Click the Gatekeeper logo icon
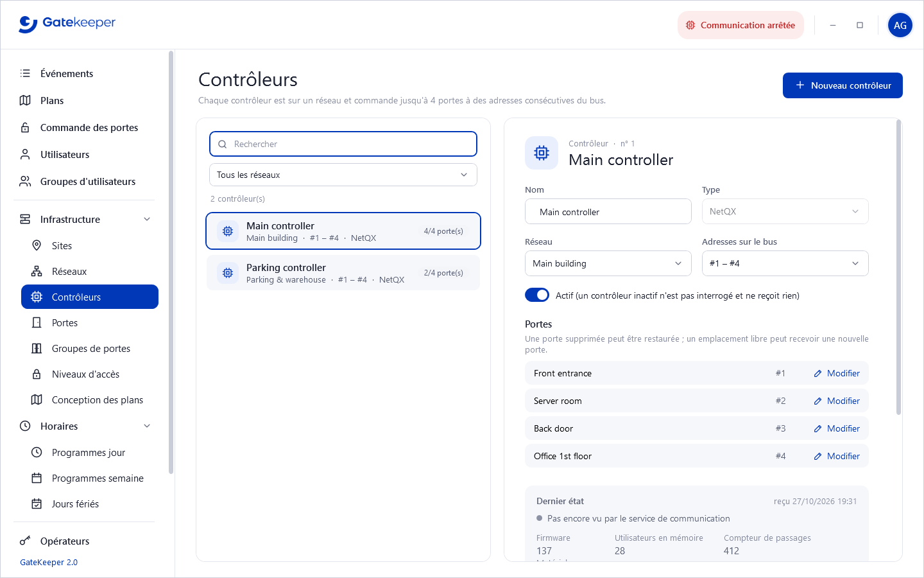Screen dimensions: 924x578 (28, 24)
